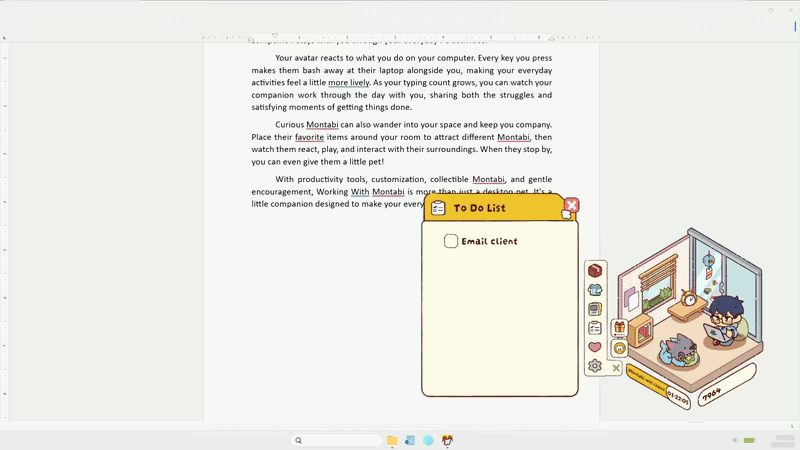The image size is (800, 450).
Task: Open the gear settings icon in the widget
Action: point(595,366)
